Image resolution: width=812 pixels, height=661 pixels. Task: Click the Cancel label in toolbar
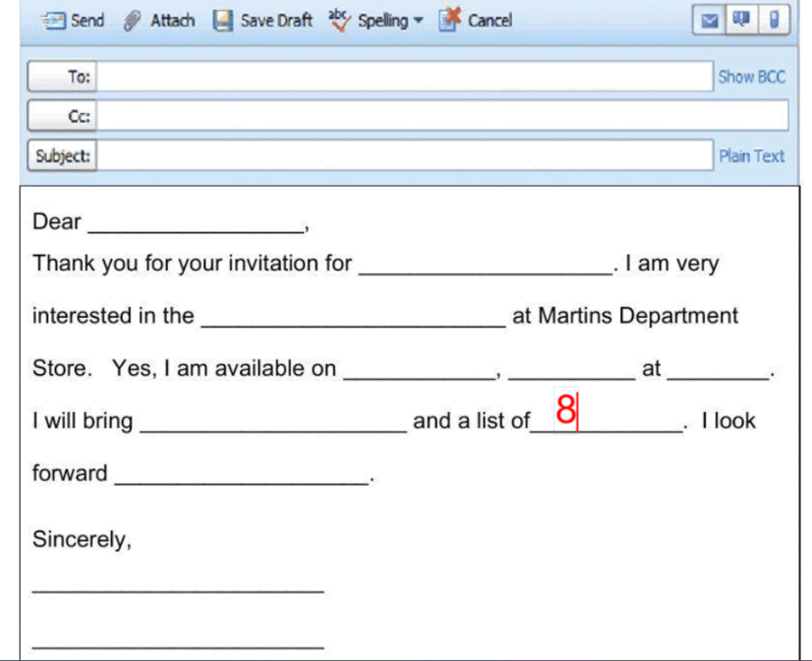pos(490,21)
